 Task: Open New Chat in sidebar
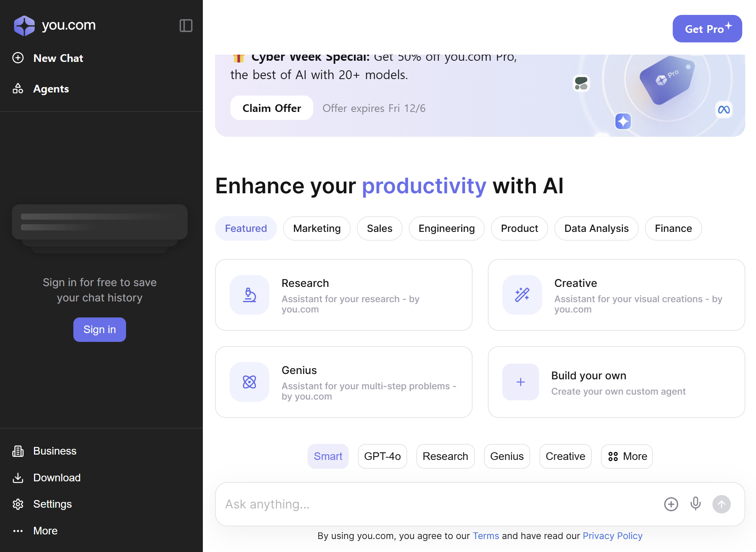pos(58,58)
